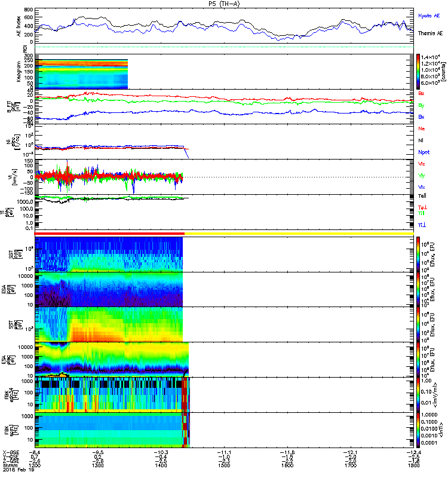Select the red Bz legend label
The width and height of the screenshot is (448, 478).
pos(421,93)
